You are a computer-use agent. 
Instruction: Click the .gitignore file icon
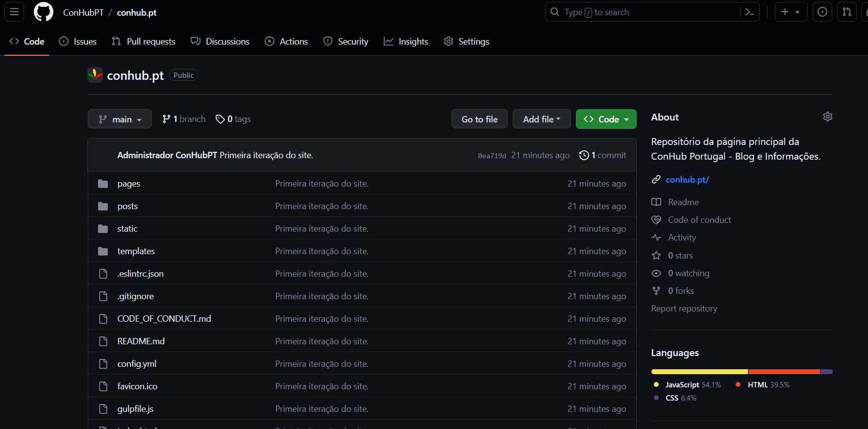click(x=103, y=296)
